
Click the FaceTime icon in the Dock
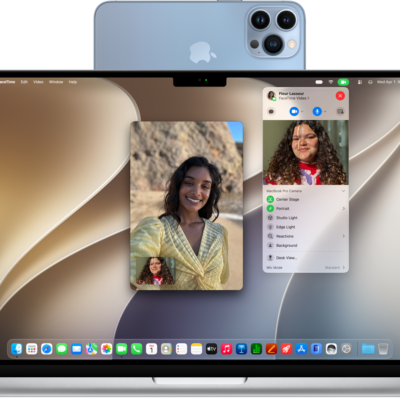coord(122,349)
